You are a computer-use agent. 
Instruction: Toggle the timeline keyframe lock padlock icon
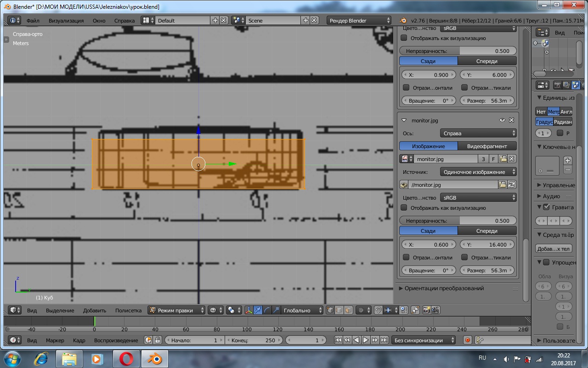click(158, 340)
